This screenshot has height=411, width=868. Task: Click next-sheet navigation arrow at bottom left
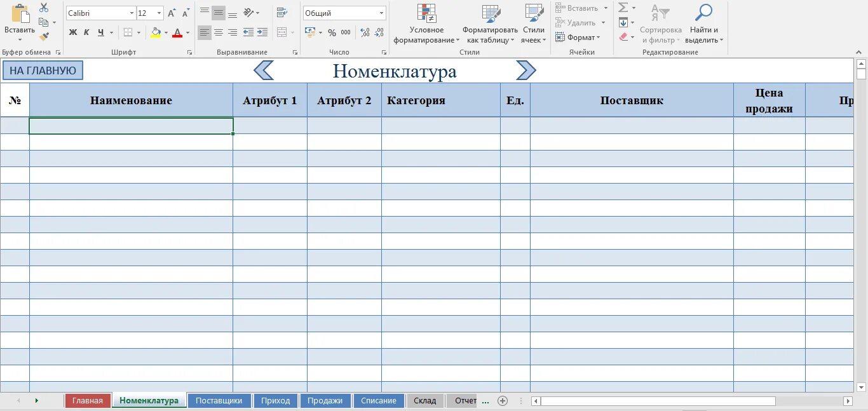point(36,401)
